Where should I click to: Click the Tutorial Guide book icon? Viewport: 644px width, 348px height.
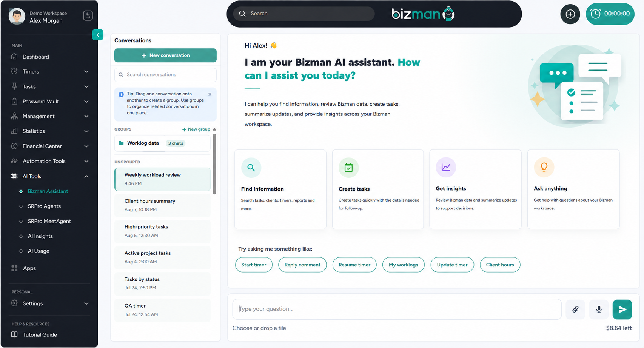click(x=14, y=334)
